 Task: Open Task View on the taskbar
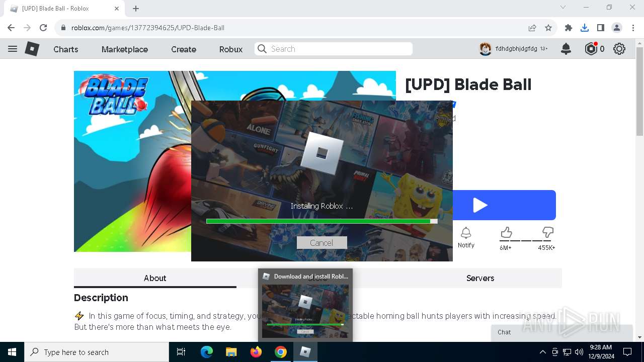(181, 352)
